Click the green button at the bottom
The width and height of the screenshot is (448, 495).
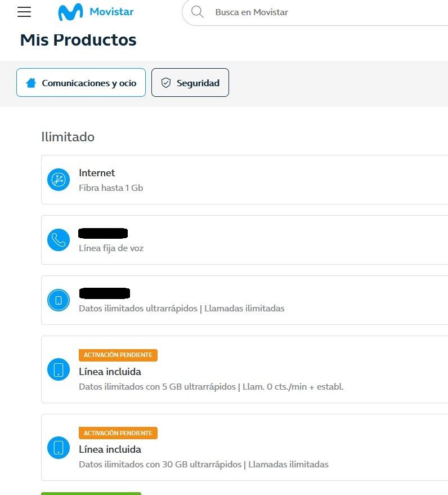tap(91, 493)
